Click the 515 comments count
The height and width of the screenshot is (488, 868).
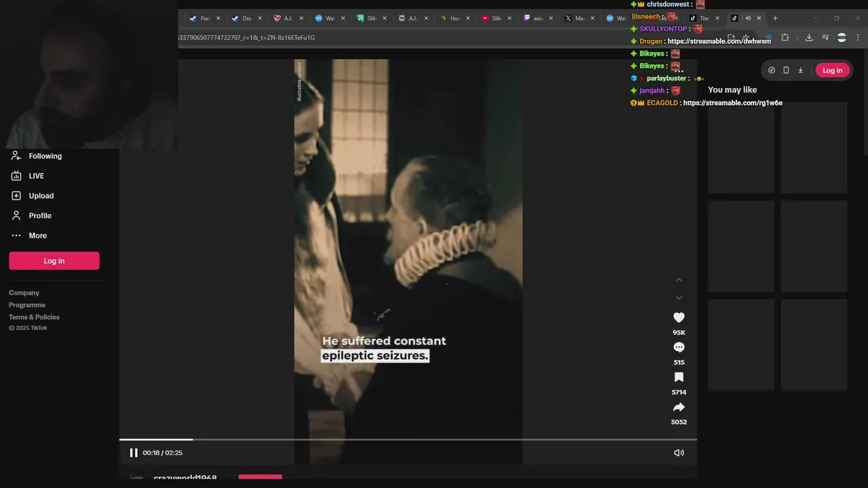click(679, 363)
